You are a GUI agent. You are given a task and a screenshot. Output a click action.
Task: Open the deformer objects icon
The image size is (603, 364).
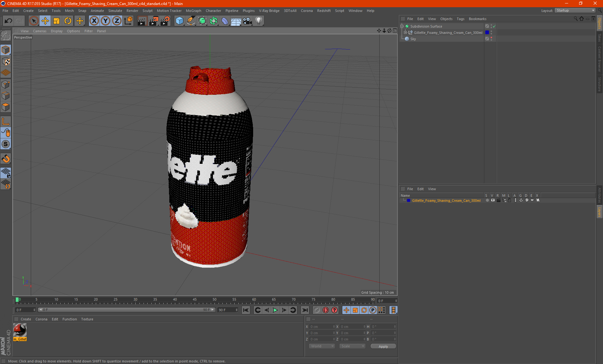coord(225,21)
